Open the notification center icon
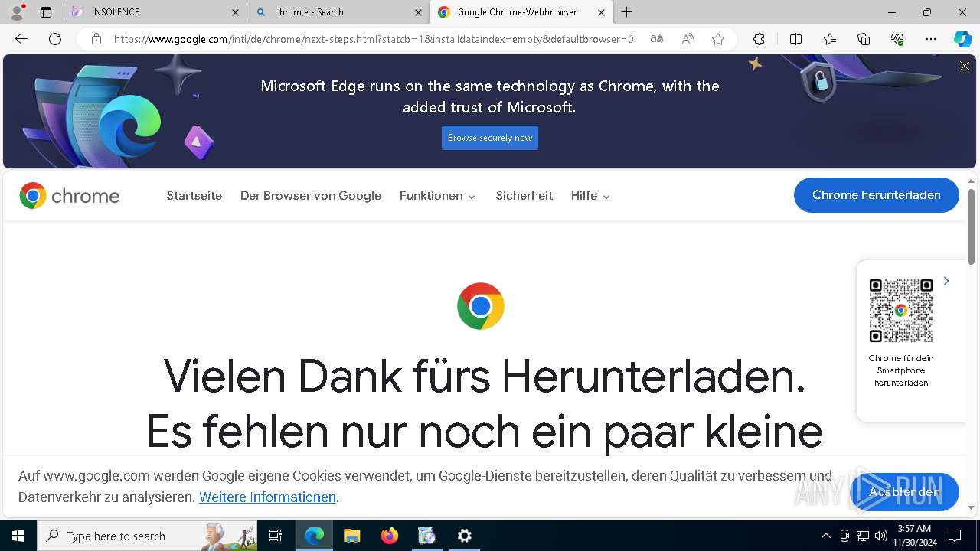 pos(955,536)
